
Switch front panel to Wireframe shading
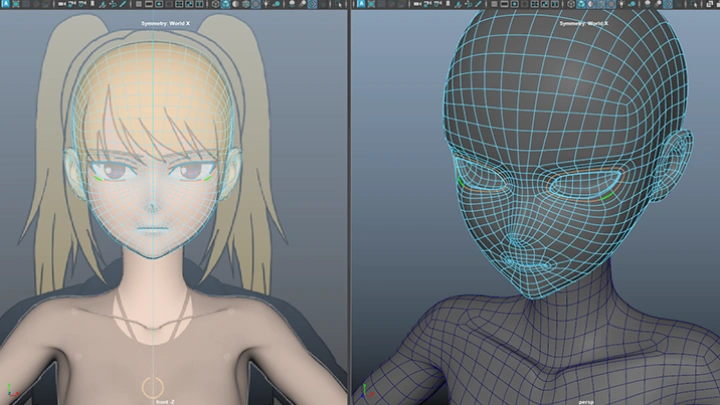(x=215, y=4)
